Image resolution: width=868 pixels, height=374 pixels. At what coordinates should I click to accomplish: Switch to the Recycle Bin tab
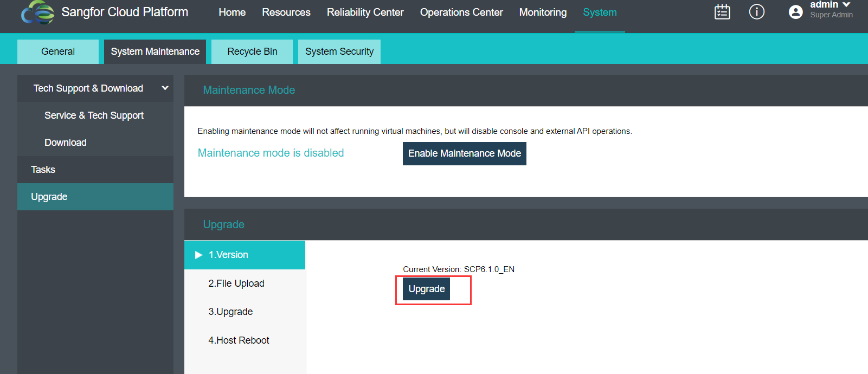click(252, 51)
